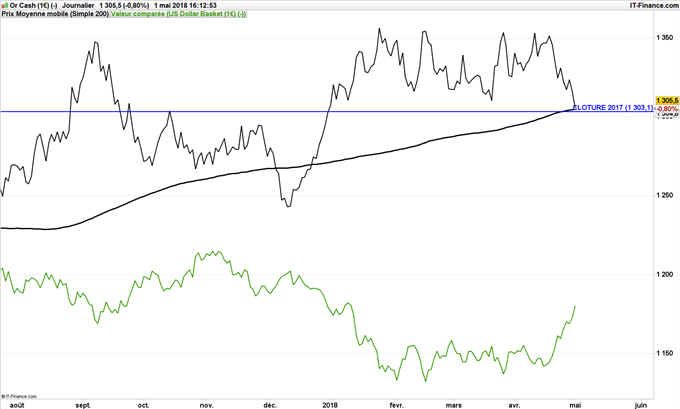The width and height of the screenshot is (680, 409).
Task: Click the nov. label on the time axis
Action: 206,405
